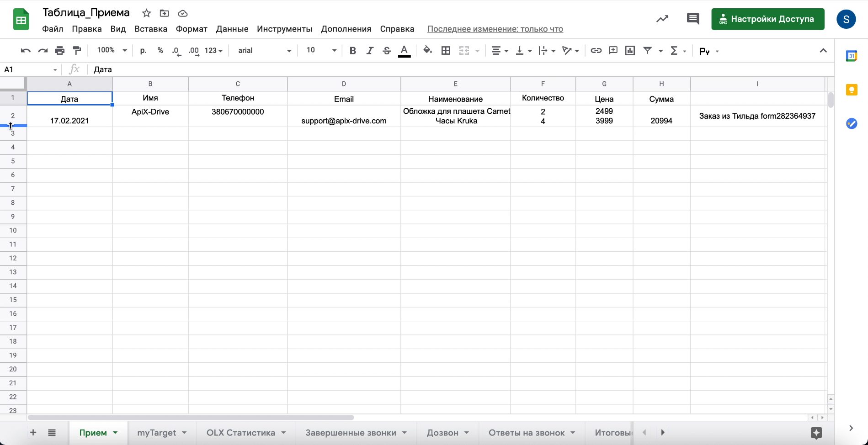
Task: Star the Таблица_Приема document
Action: pos(146,13)
